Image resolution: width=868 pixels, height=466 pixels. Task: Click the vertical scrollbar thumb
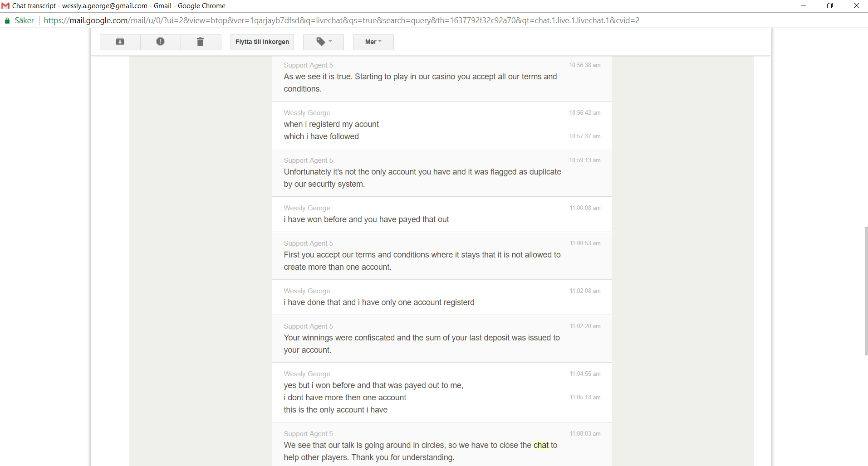coord(866,291)
